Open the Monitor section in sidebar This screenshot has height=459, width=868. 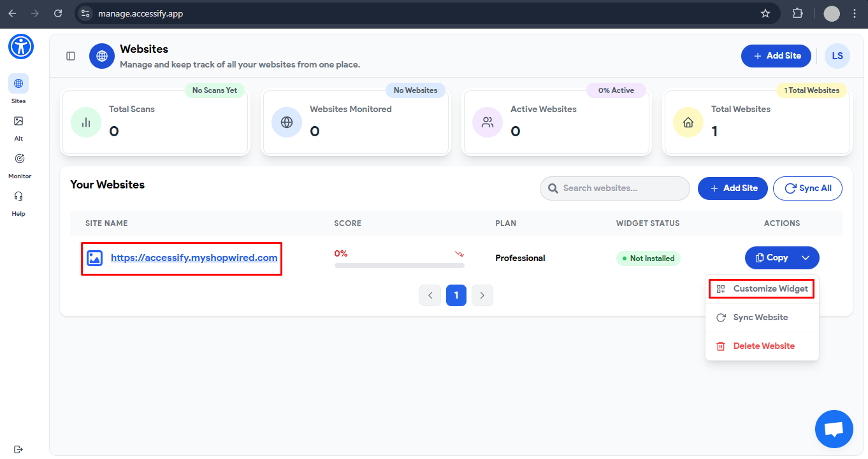19,162
